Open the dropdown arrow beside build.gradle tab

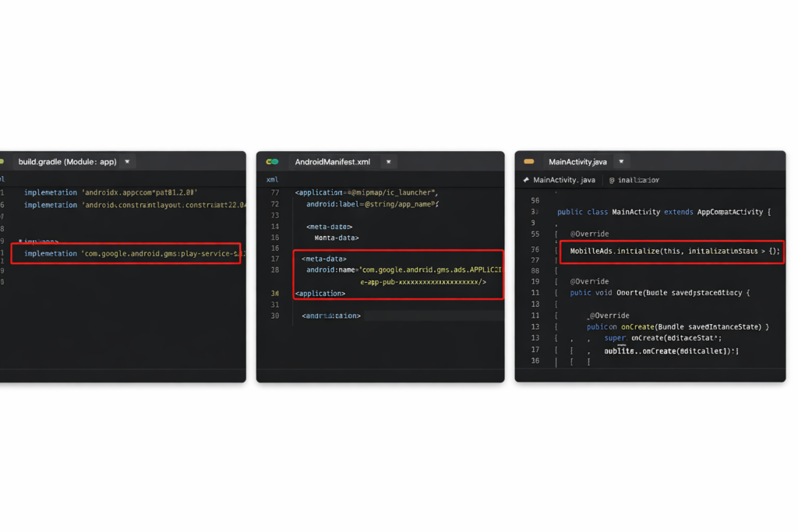tap(127, 162)
